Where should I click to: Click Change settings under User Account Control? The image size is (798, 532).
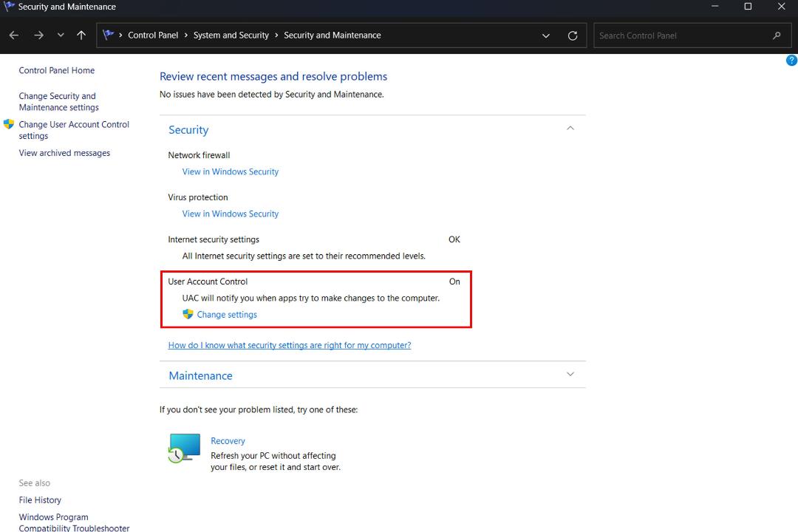point(227,315)
